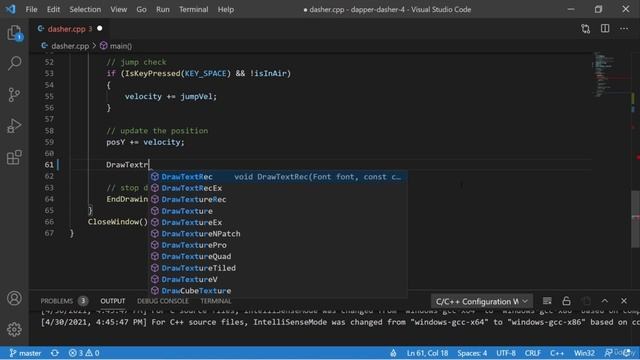Click dasher.cpp in the breadcrumb
This screenshot has height=360, width=640.
tap(70, 46)
